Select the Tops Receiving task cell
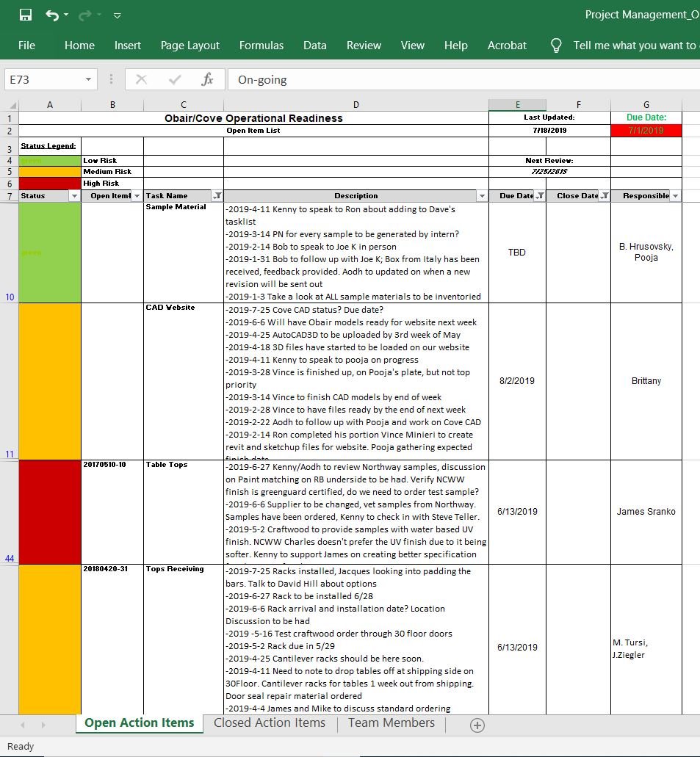The image size is (700, 757). point(184,640)
